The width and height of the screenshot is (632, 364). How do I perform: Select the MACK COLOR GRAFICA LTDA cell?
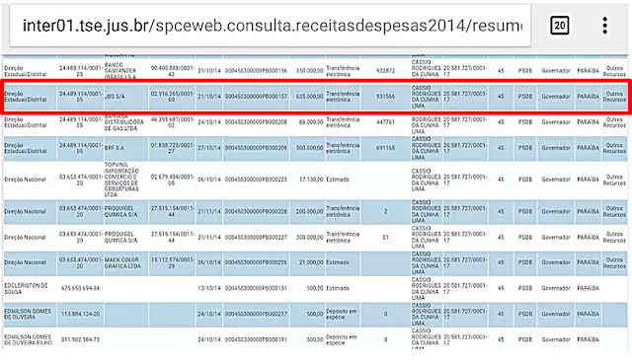(x=126, y=263)
